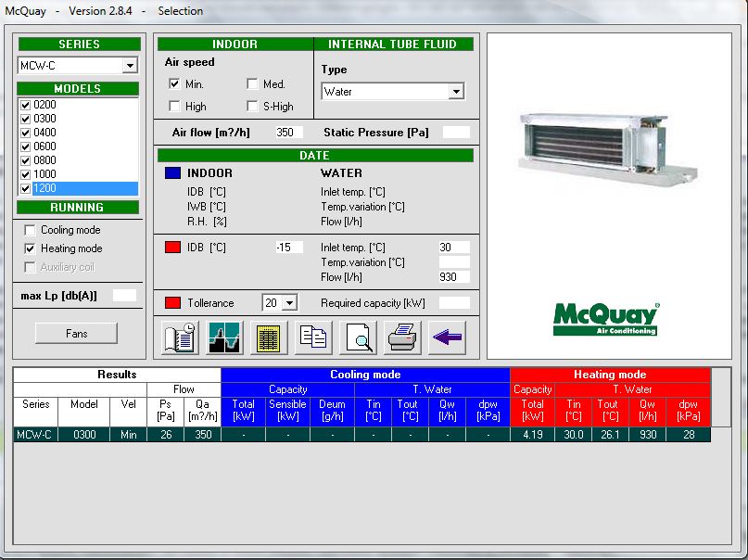Click the copy documents icon button
Screen dimensions: 748x560
pyautogui.click(x=313, y=337)
